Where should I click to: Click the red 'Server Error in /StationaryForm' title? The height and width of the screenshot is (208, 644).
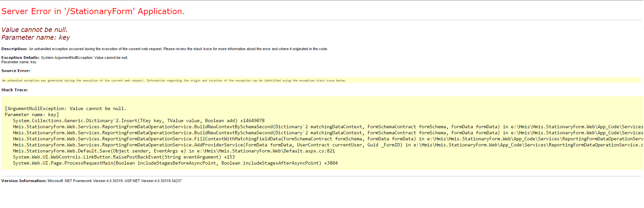coord(93,11)
